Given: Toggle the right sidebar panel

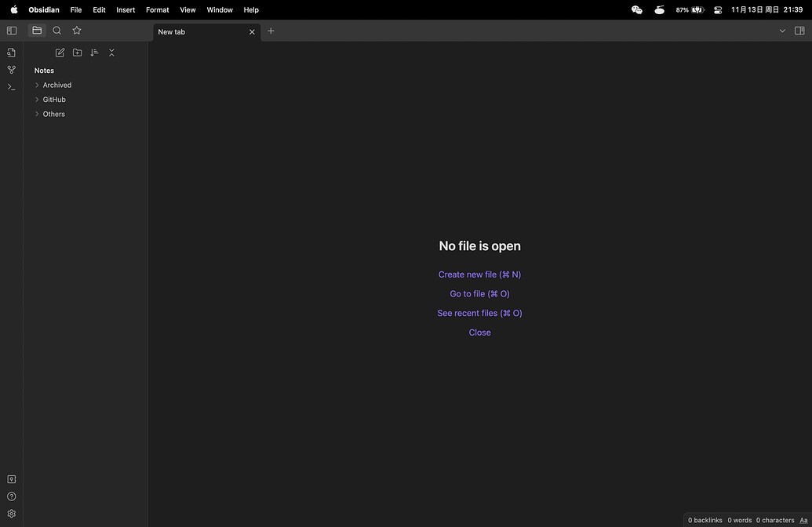Looking at the screenshot, I should pos(800,30).
